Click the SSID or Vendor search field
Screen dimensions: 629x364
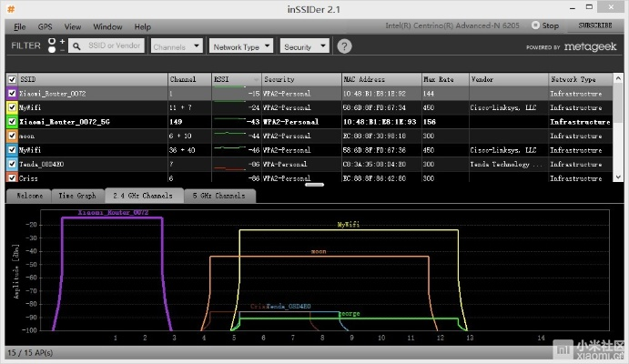(116, 46)
